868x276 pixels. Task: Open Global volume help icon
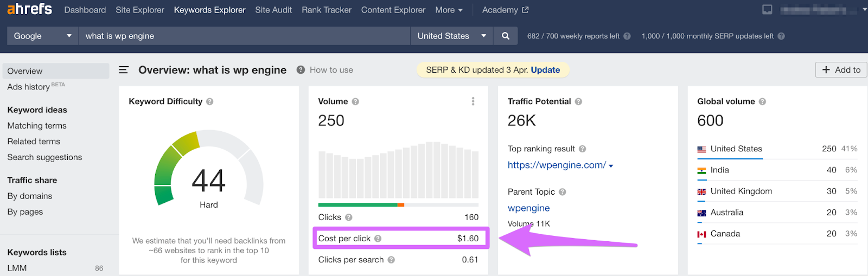coord(762,101)
